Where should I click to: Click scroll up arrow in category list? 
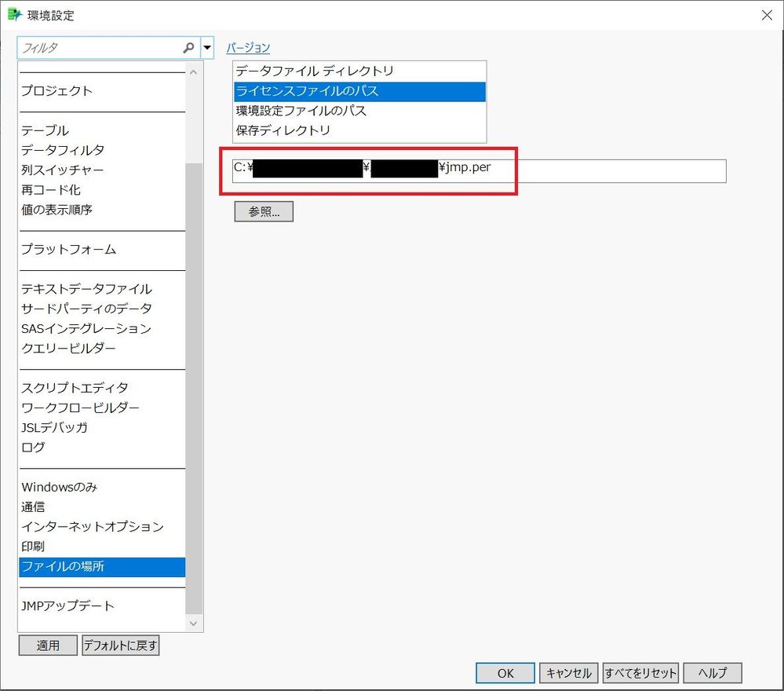[194, 72]
